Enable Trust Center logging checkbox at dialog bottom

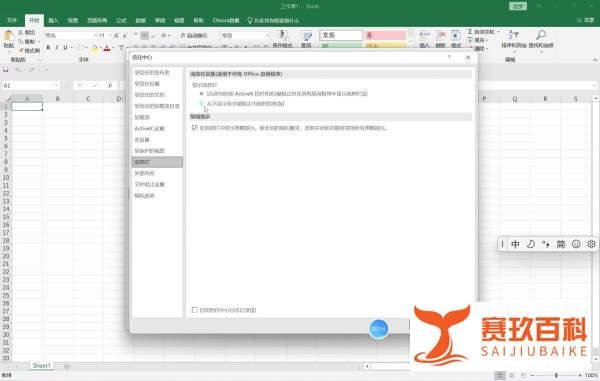(x=195, y=310)
